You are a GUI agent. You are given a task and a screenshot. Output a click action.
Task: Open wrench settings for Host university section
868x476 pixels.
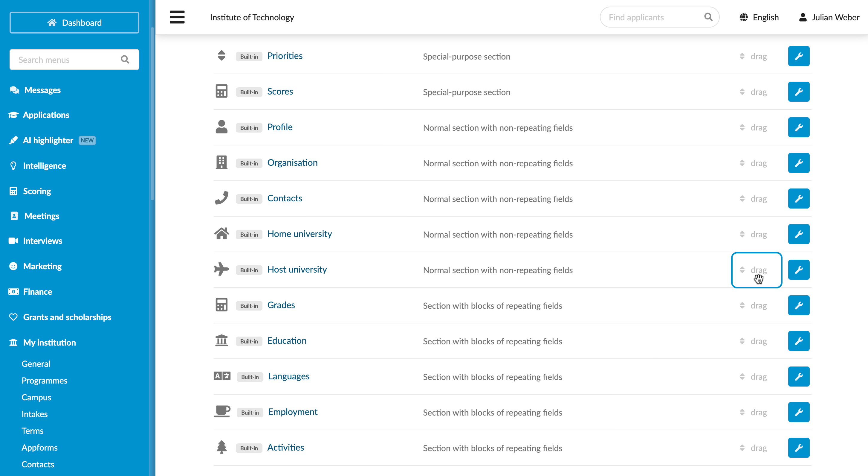pos(799,270)
